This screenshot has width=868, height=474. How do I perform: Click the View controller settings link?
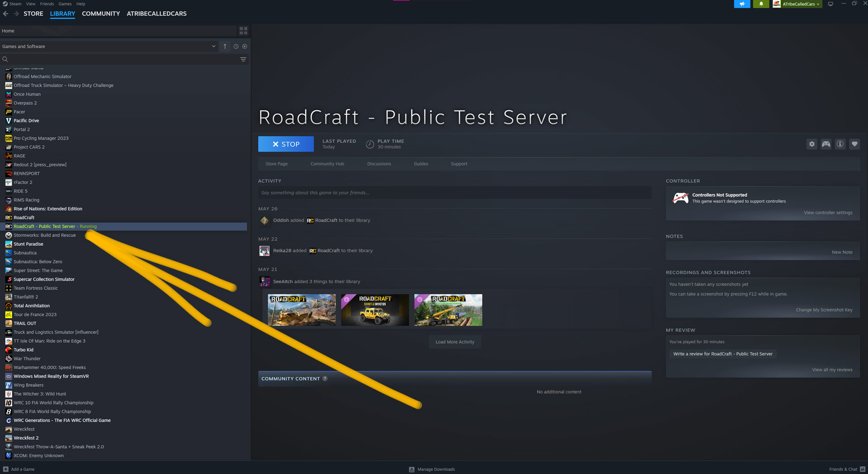tap(828, 213)
